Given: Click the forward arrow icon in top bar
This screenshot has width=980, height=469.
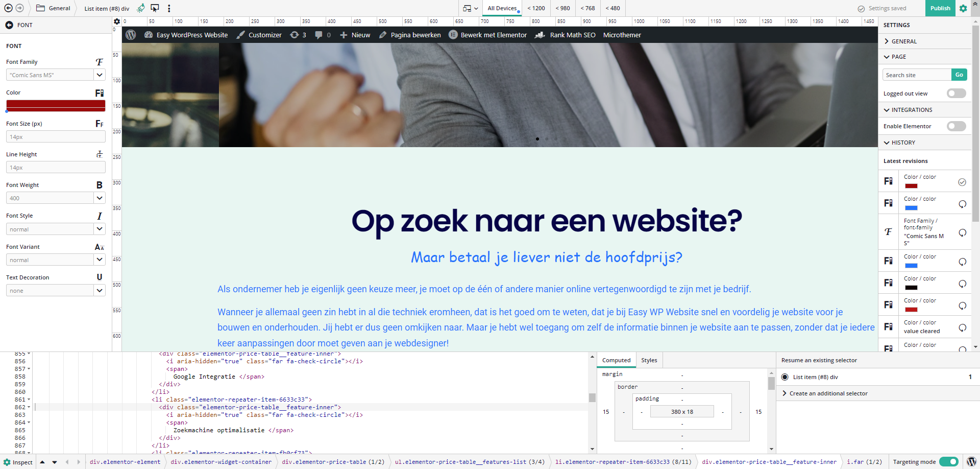Looking at the screenshot, I should click(x=19, y=8).
